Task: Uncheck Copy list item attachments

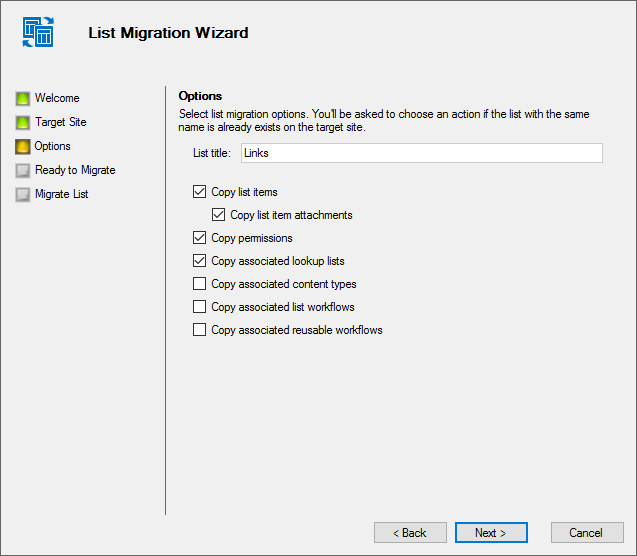Action: coord(219,214)
